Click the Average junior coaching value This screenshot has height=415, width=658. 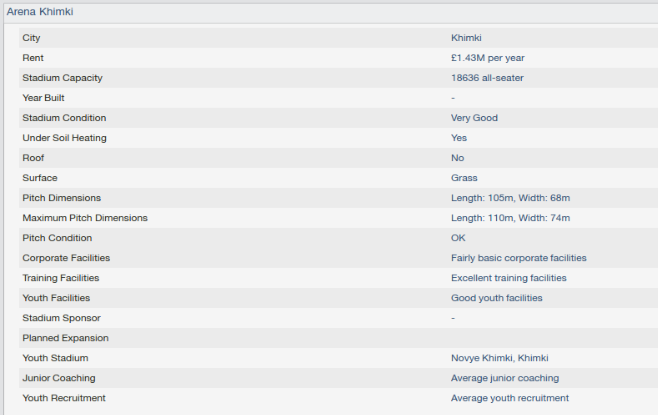(x=505, y=378)
